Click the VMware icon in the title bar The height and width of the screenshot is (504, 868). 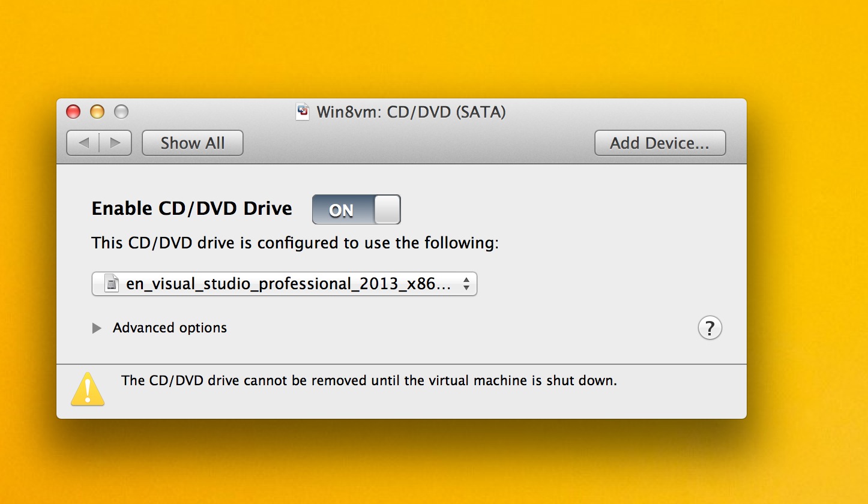[304, 112]
